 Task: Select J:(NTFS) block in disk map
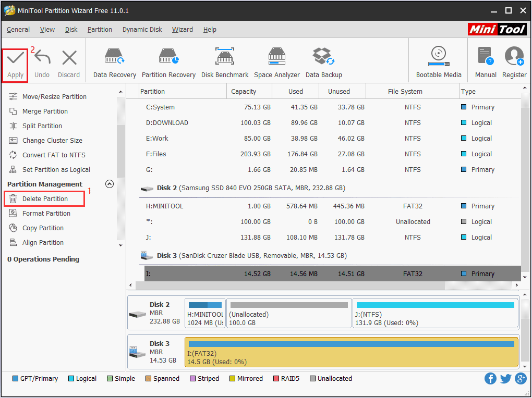[x=436, y=313]
